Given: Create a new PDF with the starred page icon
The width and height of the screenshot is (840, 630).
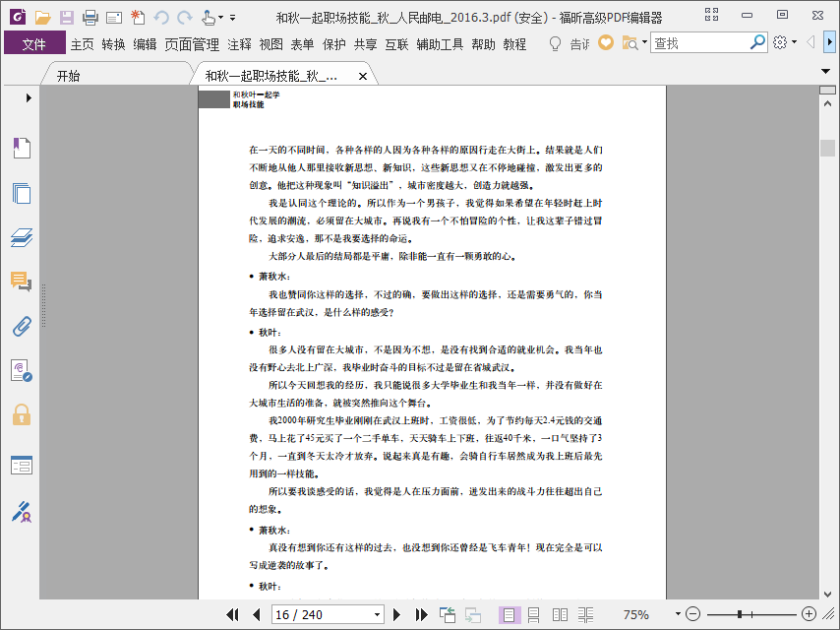Looking at the screenshot, I should click(x=138, y=17).
